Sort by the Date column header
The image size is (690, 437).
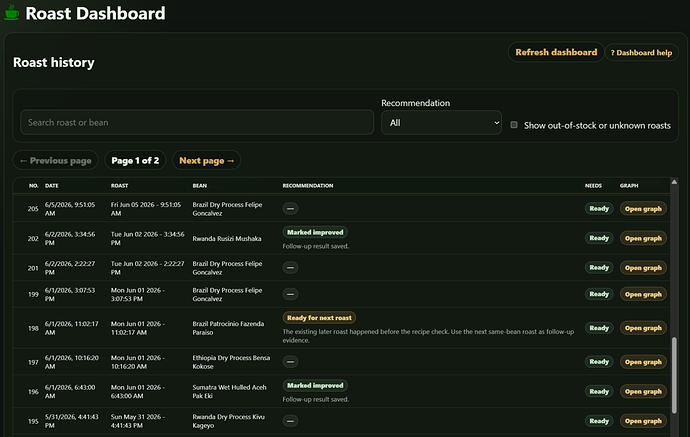[51, 186]
